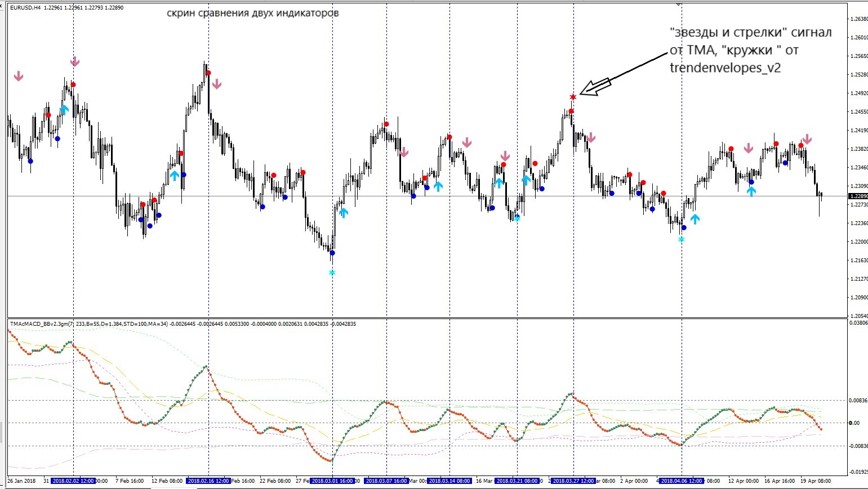Click the red star signal above the 2018.03.27 peak
Screen dimensions: 868x489
[x=573, y=97]
